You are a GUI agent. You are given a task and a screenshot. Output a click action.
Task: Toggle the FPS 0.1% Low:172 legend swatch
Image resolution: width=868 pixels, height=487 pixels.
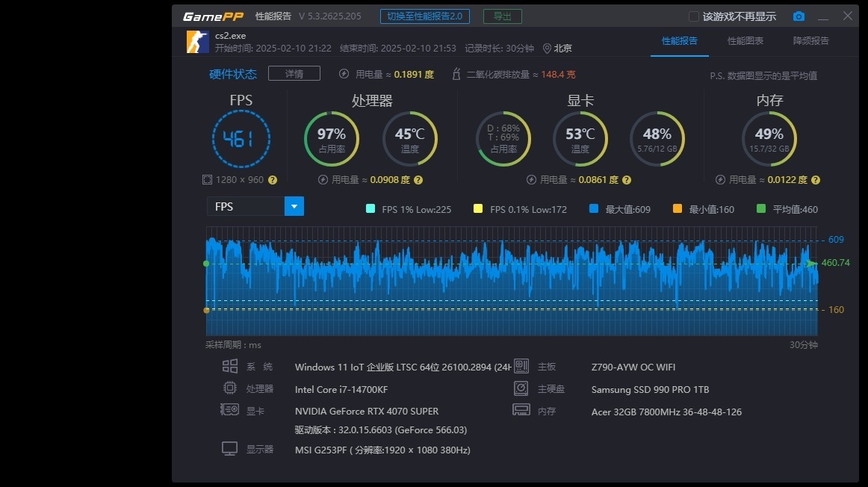click(x=478, y=208)
